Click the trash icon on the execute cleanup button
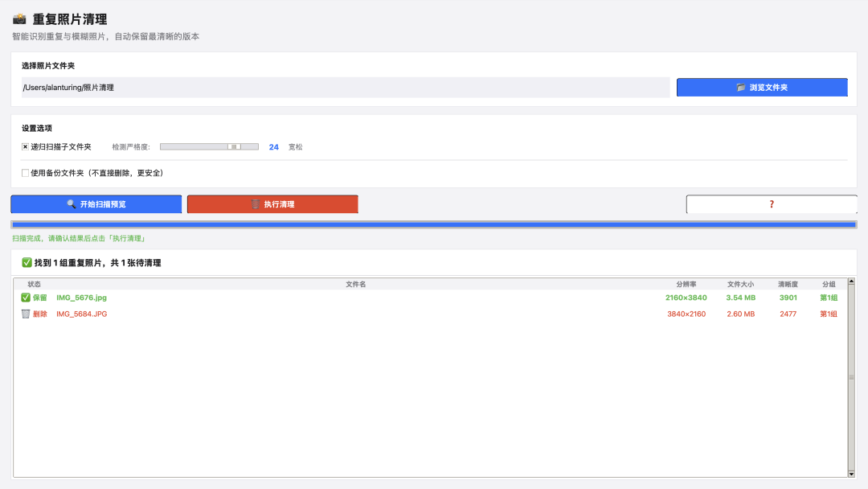The height and width of the screenshot is (489, 868). [x=256, y=204]
